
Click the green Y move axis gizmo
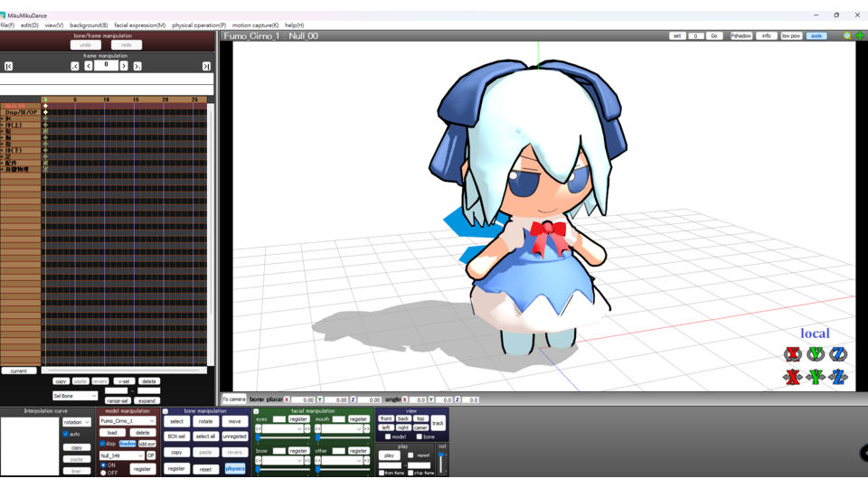[816, 377]
